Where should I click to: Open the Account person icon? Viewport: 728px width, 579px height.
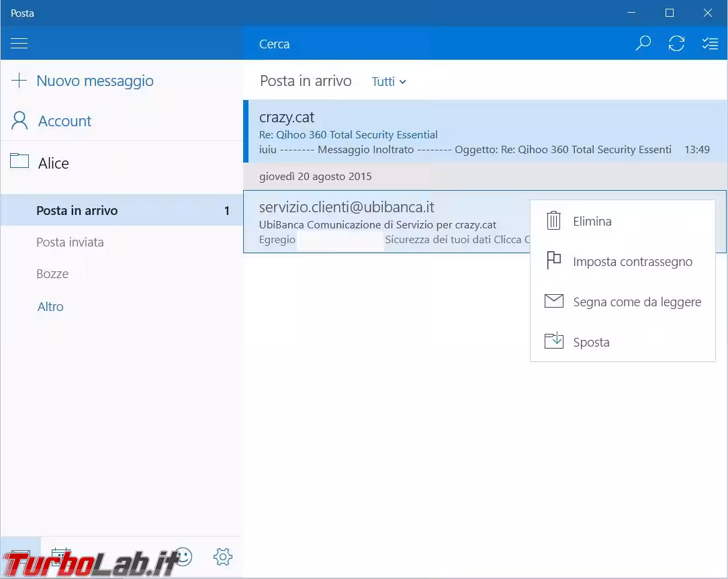[20, 121]
